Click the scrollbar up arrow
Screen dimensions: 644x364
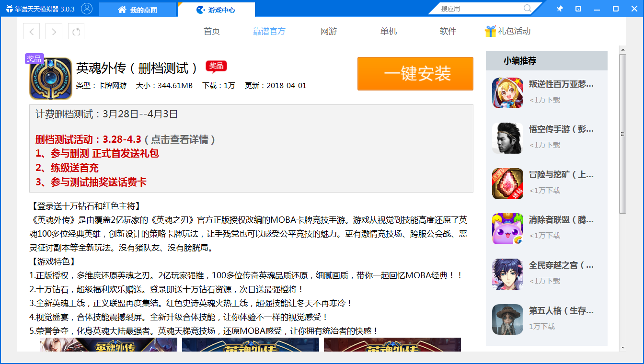click(x=623, y=49)
